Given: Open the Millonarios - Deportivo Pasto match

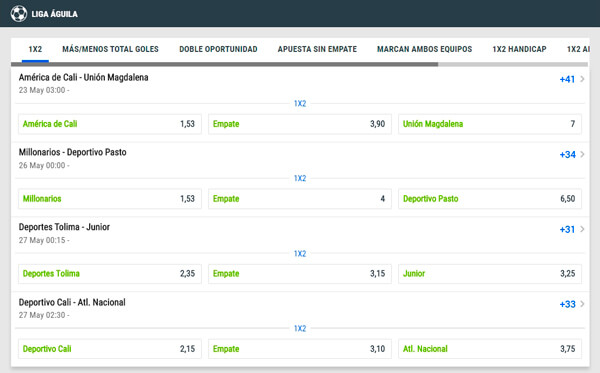Looking at the screenshot, I should coord(73,152).
